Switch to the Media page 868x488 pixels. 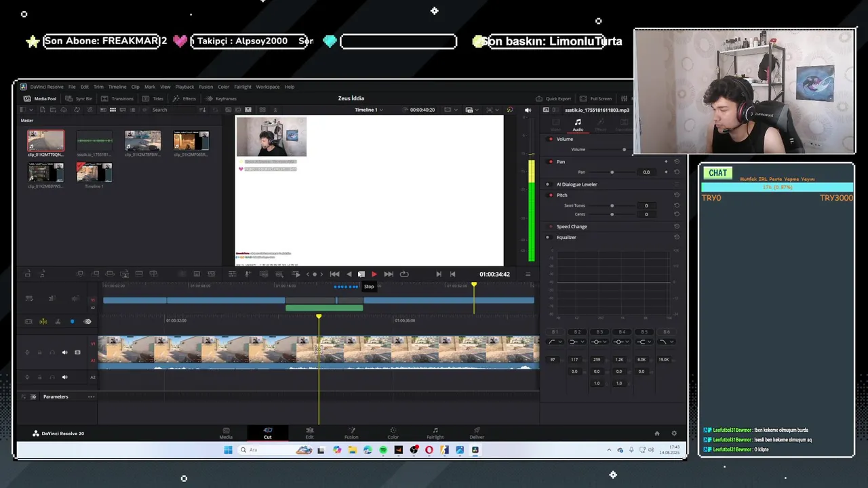click(x=226, y=433)
